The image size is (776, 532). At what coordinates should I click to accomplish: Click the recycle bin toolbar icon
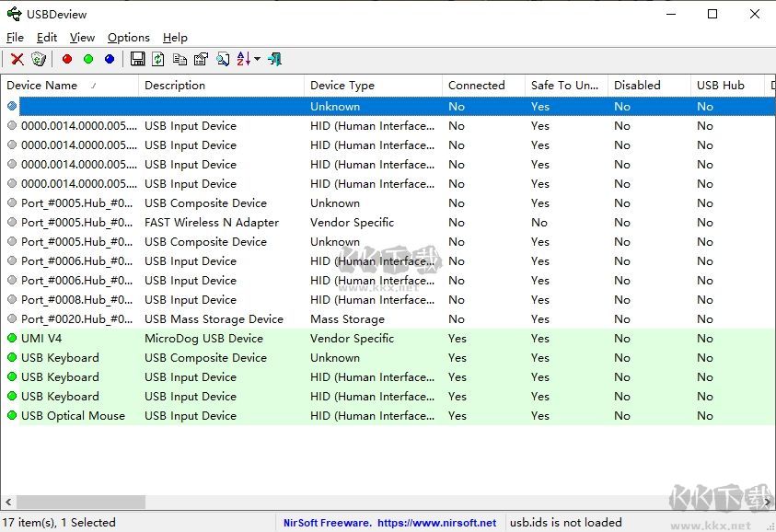(x=39, y=60)
